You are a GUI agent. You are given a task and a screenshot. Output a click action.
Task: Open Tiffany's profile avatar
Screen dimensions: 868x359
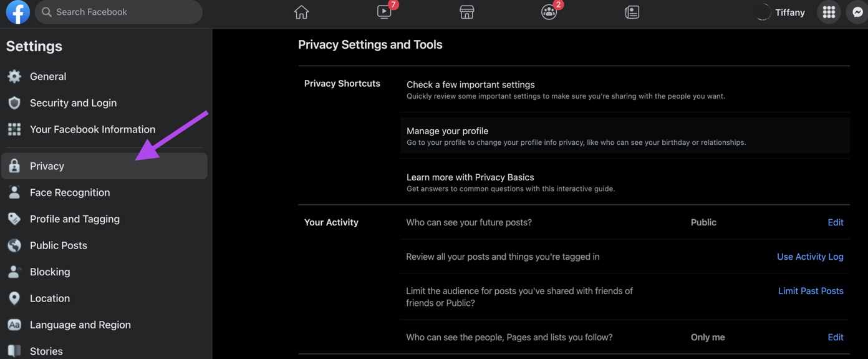[x=763, y=12]
